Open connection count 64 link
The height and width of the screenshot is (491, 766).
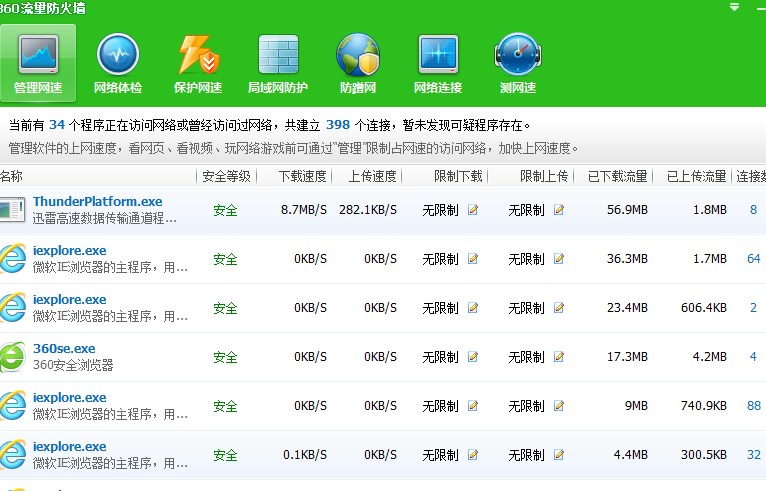coord(754,258)
